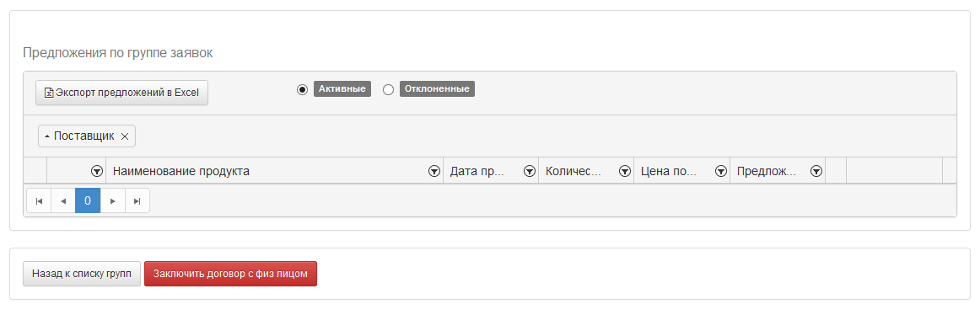Click Заключить договор с физ лицом button

pos(230,274)
